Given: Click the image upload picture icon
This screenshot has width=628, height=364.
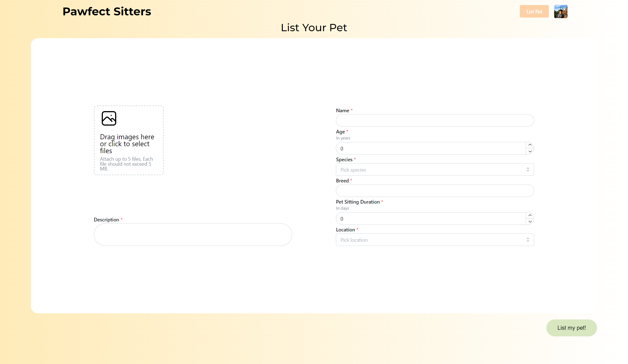Looking at the screenshot, I should tap(109, 118).
